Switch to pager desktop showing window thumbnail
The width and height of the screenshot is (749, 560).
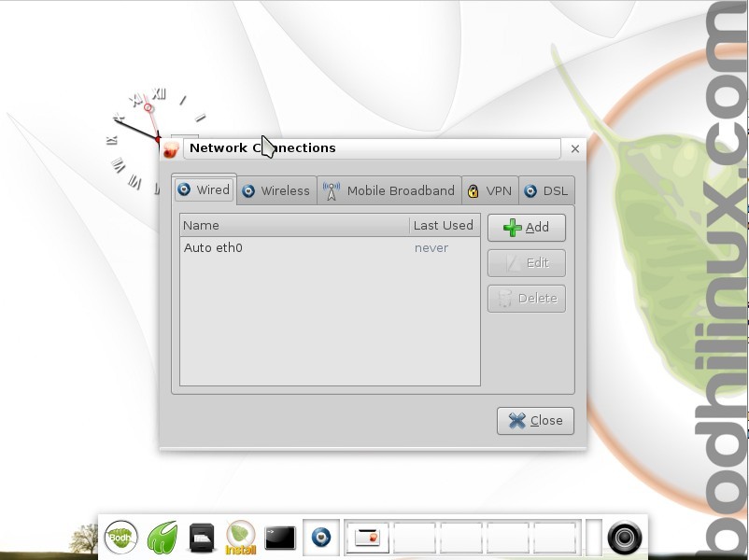pos(367,538)
